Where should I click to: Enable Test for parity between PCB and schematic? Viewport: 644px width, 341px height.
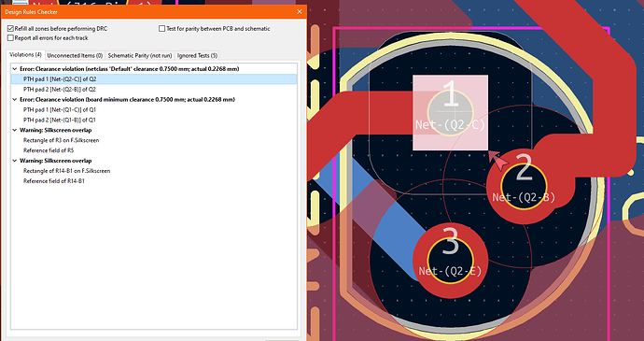[x=161, y=29]
